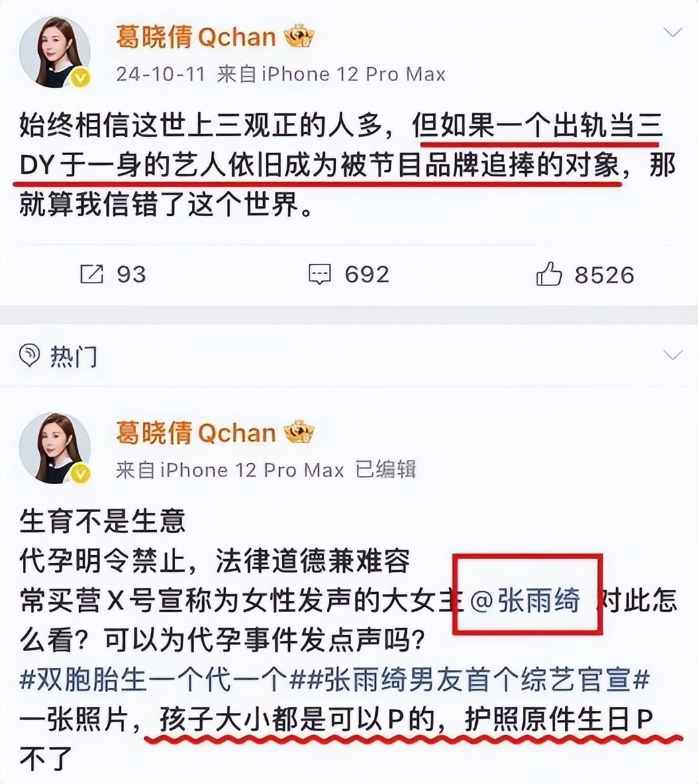Expand options chevron in 热门 row
Viewport: 698px width, 784px height.
click(672, 355)
